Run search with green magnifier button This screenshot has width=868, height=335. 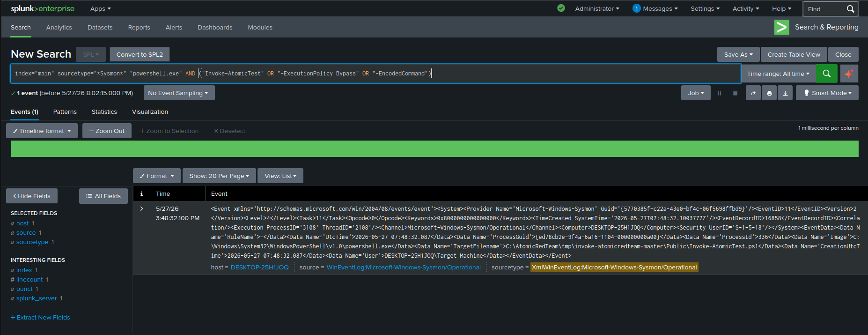pyautogui.click(x=827, y=74)
